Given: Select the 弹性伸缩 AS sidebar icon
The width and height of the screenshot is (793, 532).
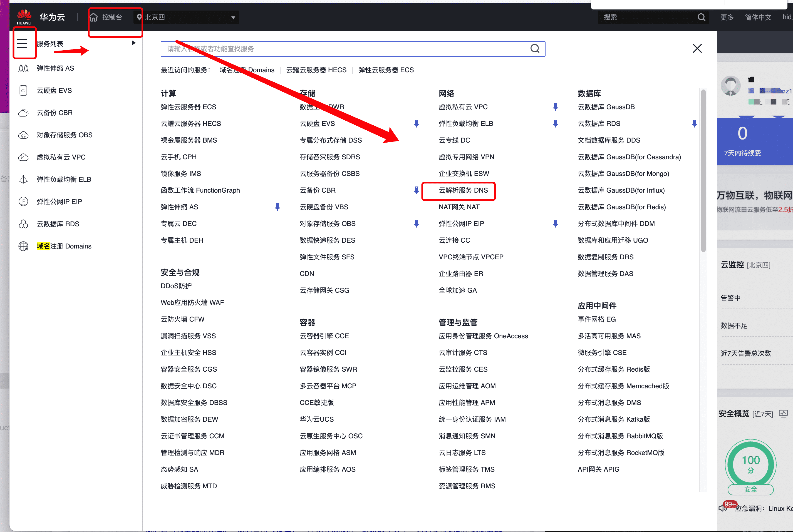Looking at the screenshot, I should click(23, 68).
